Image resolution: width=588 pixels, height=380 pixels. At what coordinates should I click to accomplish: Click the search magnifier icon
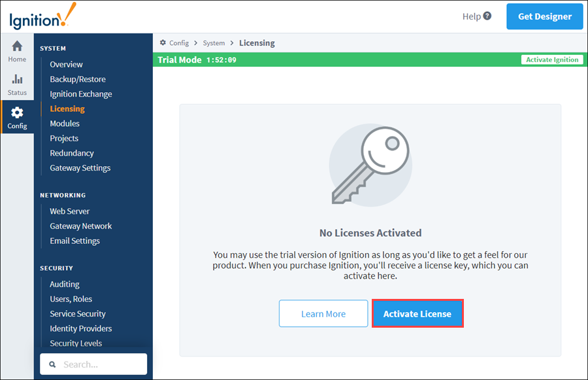click(52, 364)
